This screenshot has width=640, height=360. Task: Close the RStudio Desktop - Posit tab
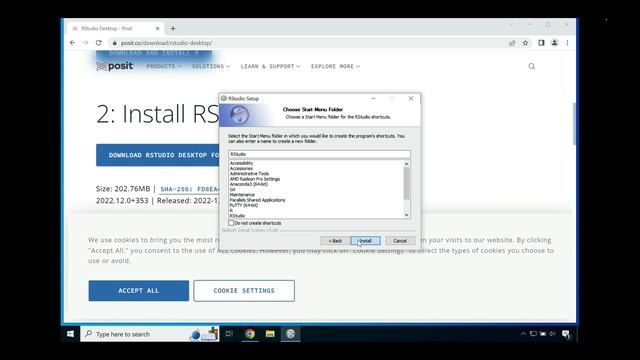pos(158,29)
